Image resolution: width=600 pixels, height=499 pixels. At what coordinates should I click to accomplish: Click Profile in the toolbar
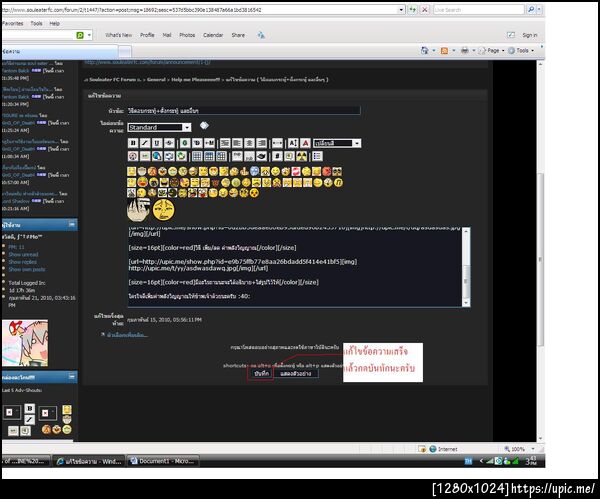[x=147, y=35]
